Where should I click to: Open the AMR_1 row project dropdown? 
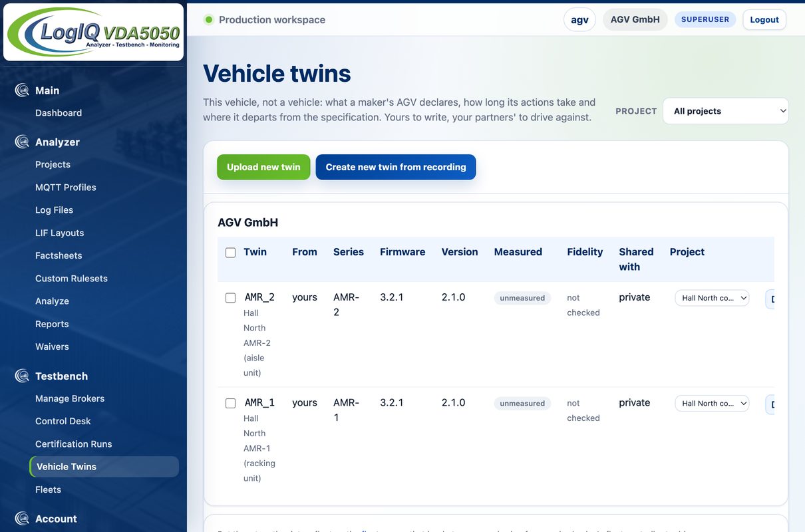point(712,403)
